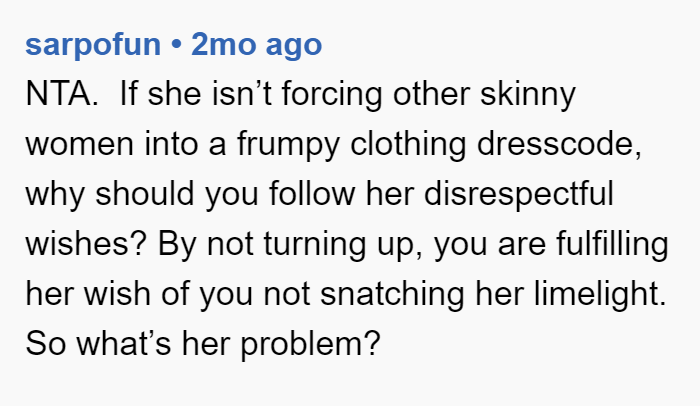Click the word dresscode in the comment
This screenshot has width=700, height=406.
[x=559, y=144]
